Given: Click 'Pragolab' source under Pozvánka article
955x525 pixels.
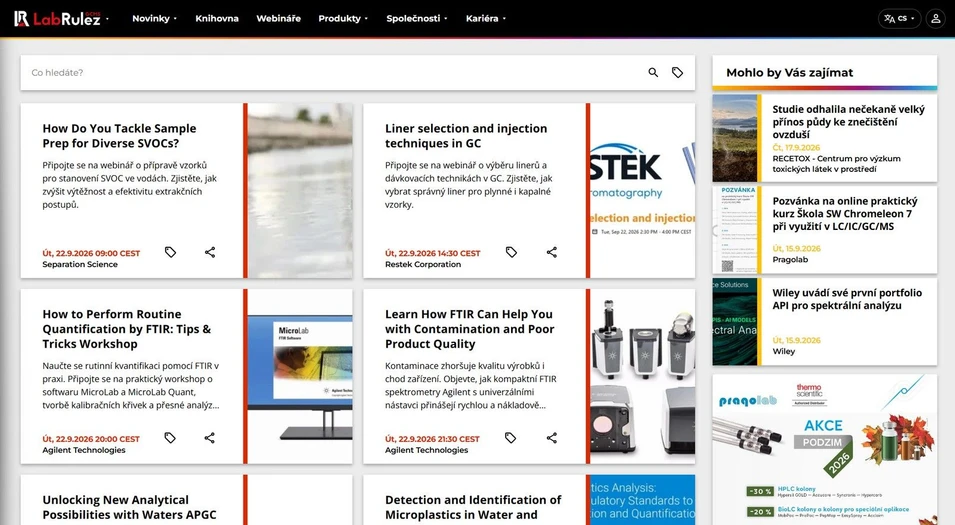Looking at the screenshot, I should pos(790,259).
